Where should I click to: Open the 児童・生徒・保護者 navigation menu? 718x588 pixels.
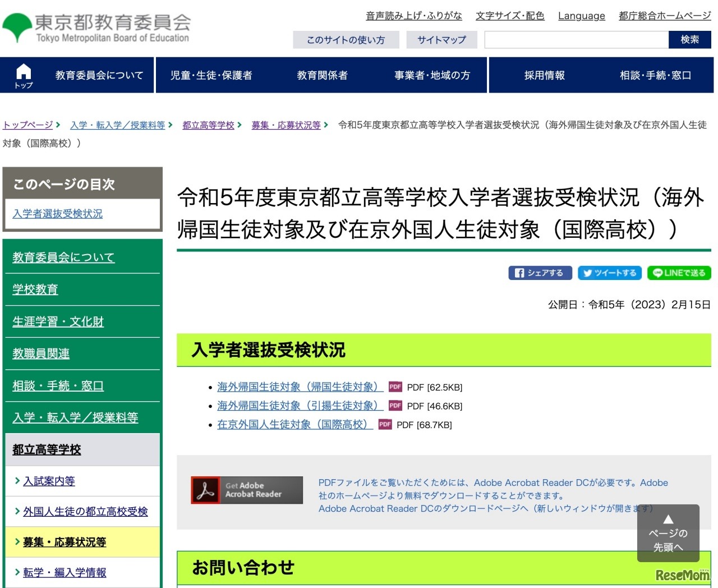point(211,75)
